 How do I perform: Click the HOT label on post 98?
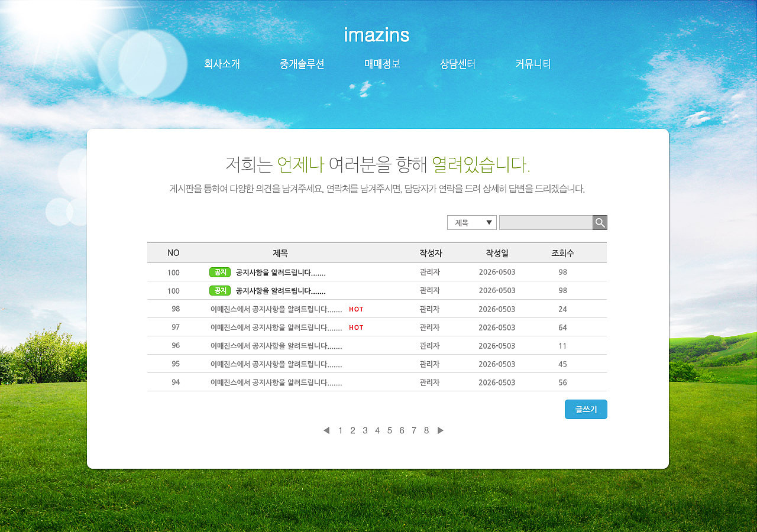pos(355,309)
